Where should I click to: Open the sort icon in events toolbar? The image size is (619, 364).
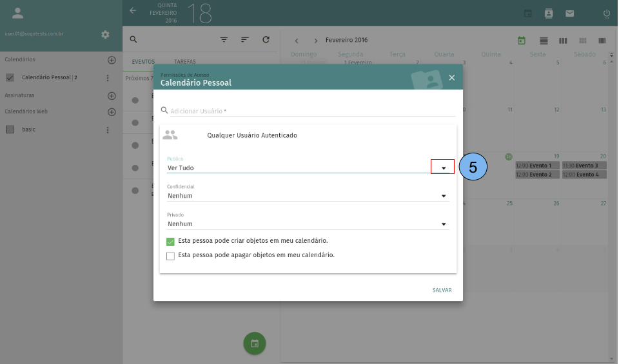(x=245, y=39)
